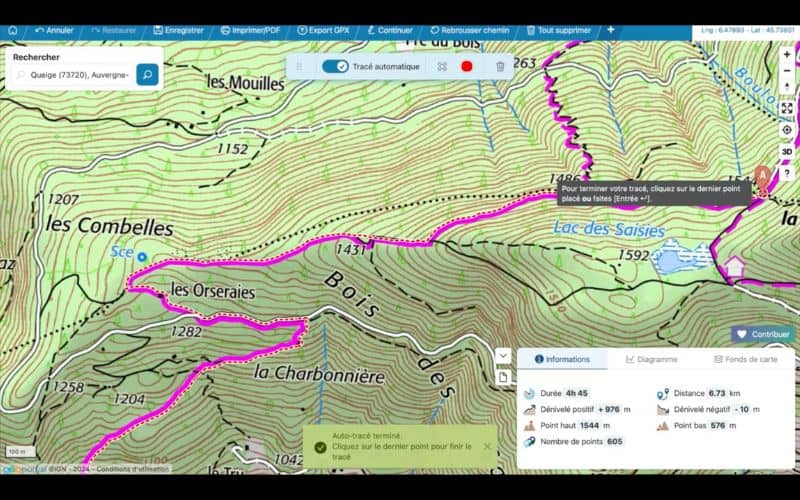Click the marker A on the map

(762, 175)
